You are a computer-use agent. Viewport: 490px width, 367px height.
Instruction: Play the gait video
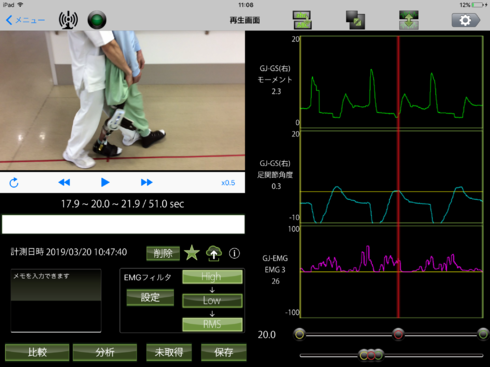[105, 182]
